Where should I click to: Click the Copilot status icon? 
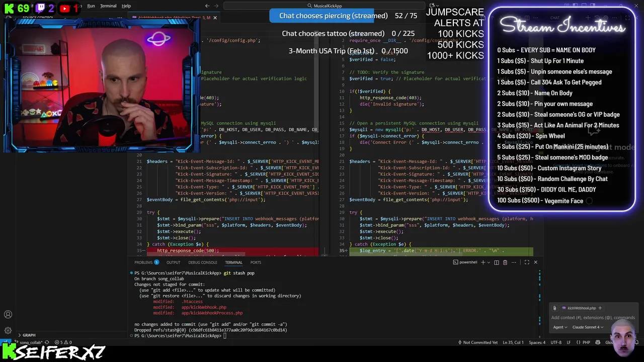pos(598,342)
